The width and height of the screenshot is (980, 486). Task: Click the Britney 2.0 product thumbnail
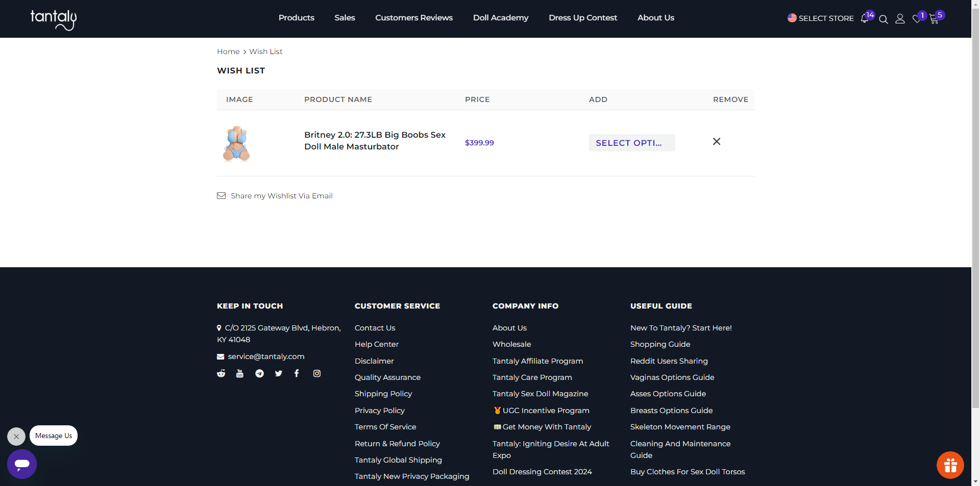pyautogui.click(x=236, y=143)
